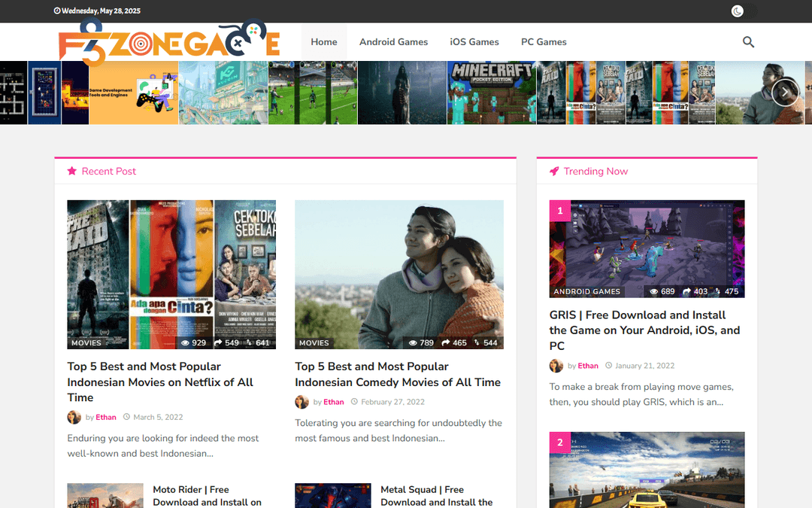
Task: Click the number 2 trending badge
Action: pos(560,443)
